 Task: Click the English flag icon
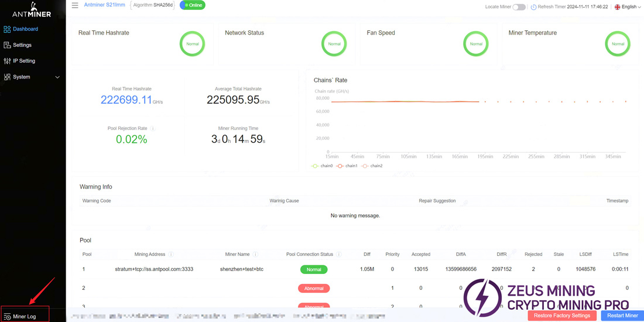pos(617,7)
